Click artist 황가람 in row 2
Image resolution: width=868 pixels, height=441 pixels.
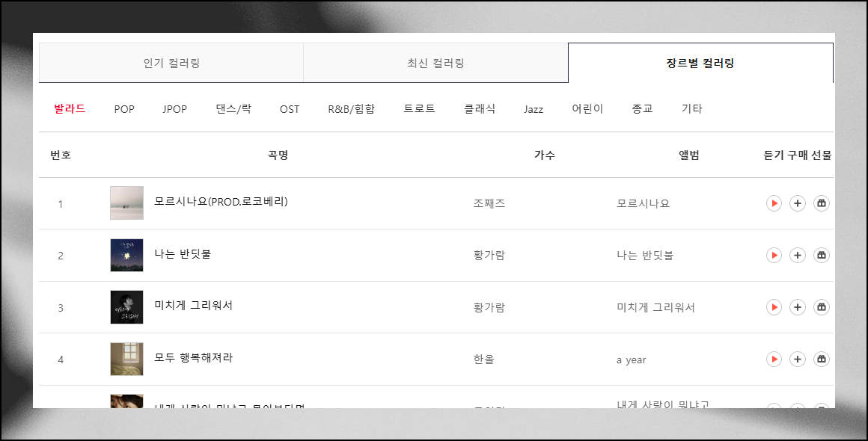coord(489,256)
